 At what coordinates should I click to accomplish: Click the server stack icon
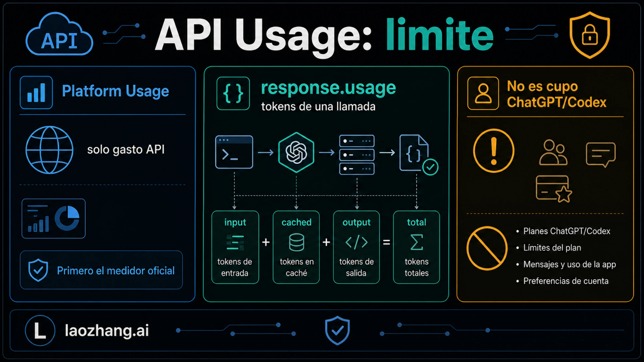coord(357,155)
